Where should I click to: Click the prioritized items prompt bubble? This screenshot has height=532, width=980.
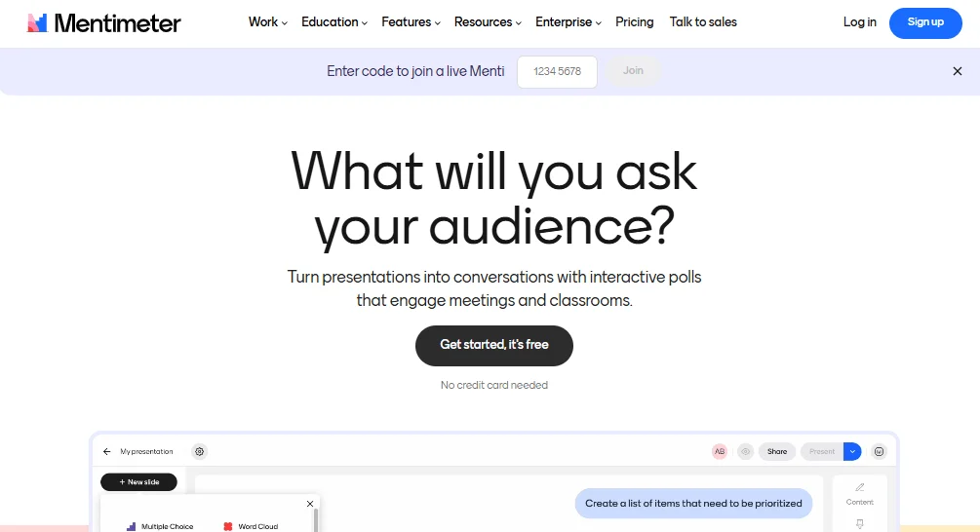point(693,504)
